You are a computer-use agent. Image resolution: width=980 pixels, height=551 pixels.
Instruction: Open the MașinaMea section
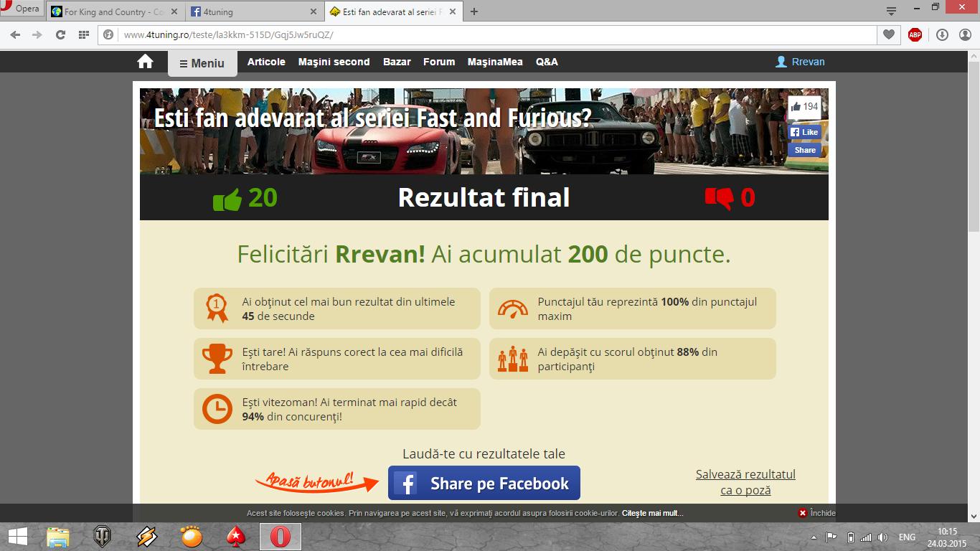tap(495, 62)
